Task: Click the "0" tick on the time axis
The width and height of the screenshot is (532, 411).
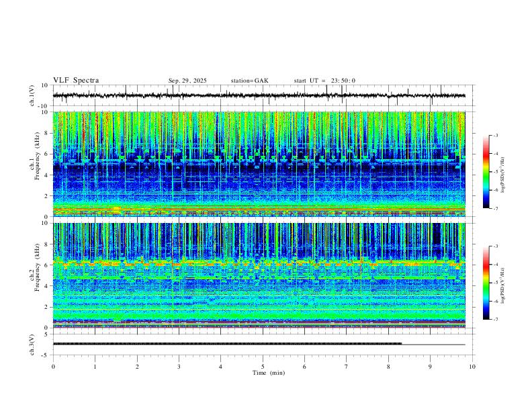Action: point(53,367)
